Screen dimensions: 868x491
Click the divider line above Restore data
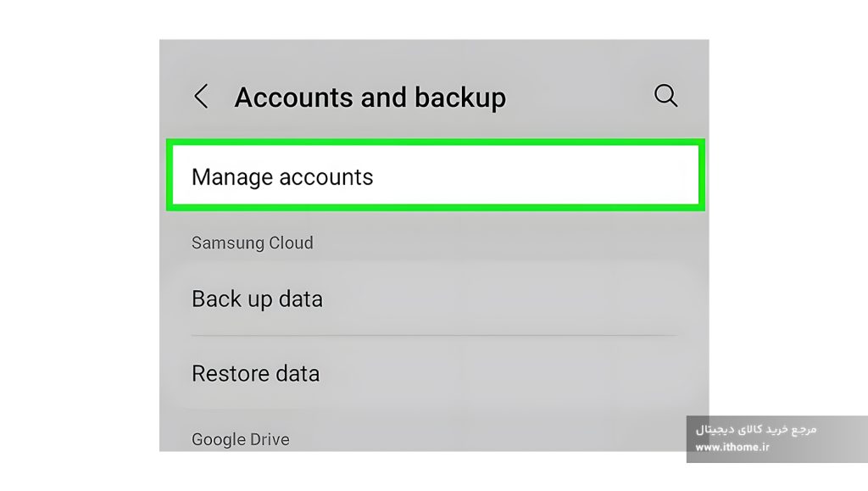[x=435, y=335]
